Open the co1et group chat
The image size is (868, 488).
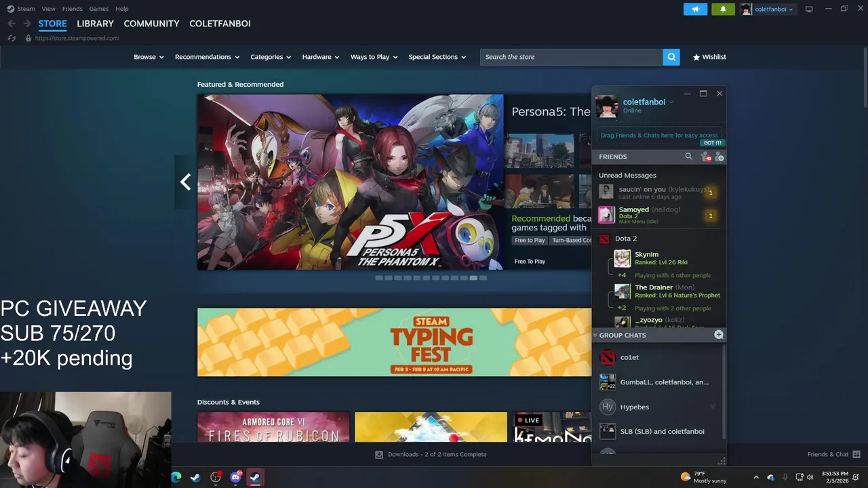658,357
